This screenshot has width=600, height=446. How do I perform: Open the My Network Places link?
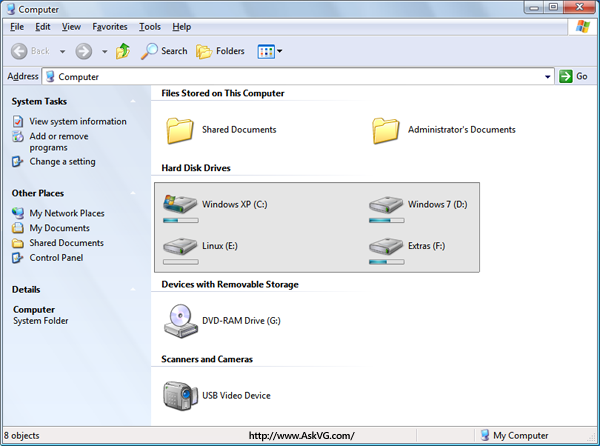click(x=67, y=213)
